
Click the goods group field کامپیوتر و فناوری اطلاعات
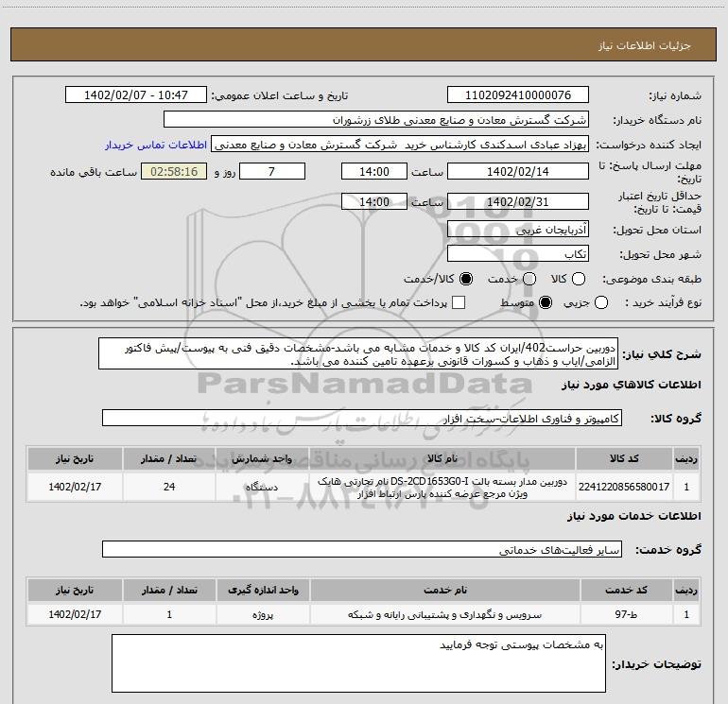click(362, 419)
